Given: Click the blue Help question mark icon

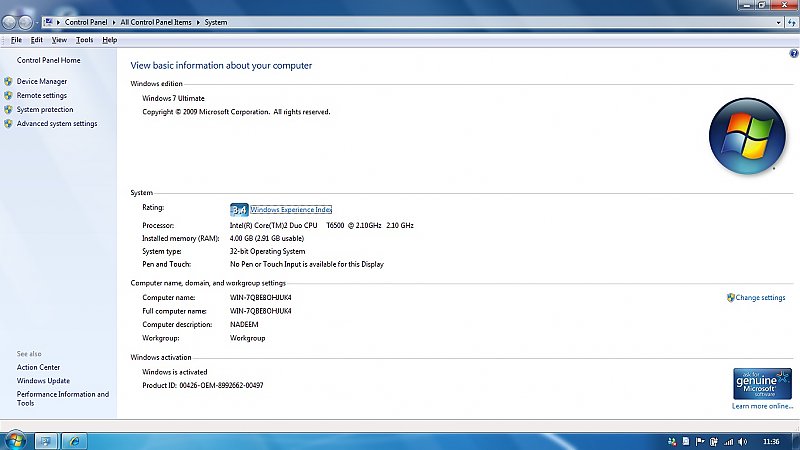Looking at the screenshot, I should point(793,54).
